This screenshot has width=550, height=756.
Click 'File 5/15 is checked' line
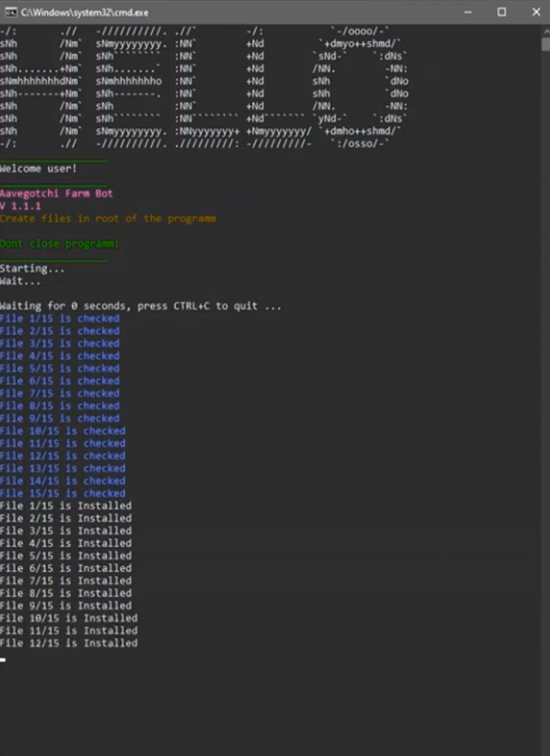[x=59, y=369]
